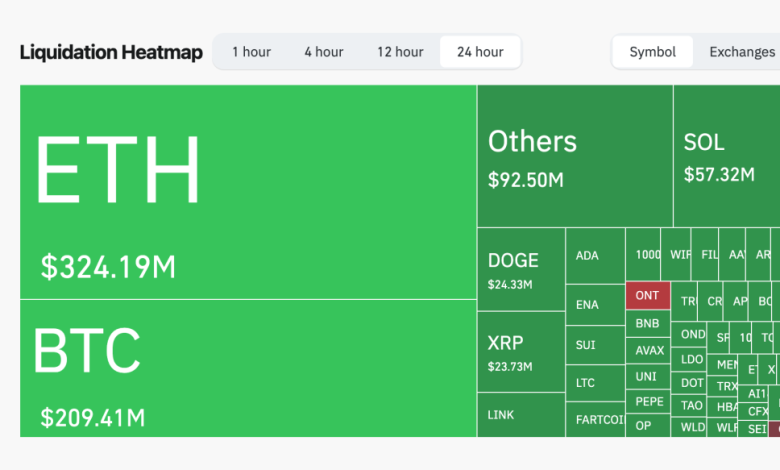Select the DOT heatmap tile

(x=688, y=383)
